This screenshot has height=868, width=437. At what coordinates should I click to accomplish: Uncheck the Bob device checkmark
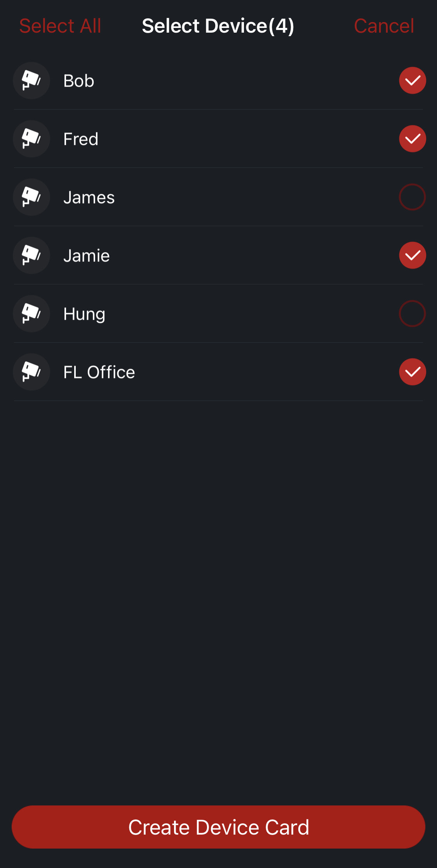coord(413,80)
